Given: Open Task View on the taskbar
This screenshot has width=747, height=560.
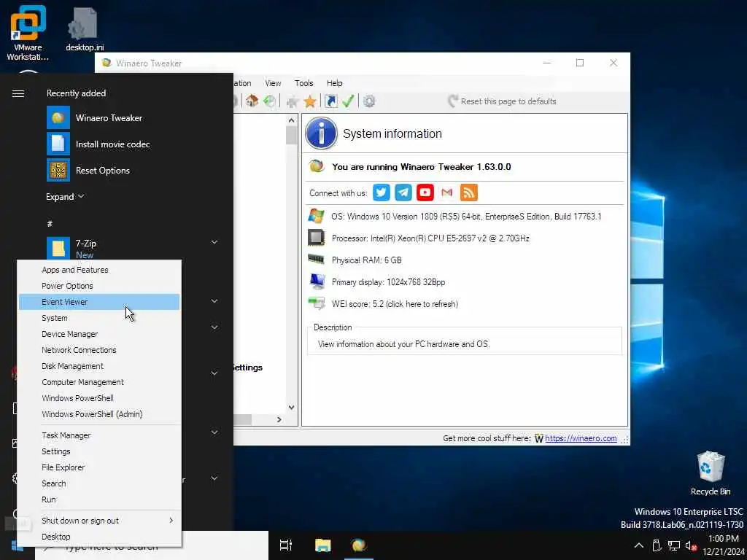Looking at the screenshot, I should pos(285,545).
